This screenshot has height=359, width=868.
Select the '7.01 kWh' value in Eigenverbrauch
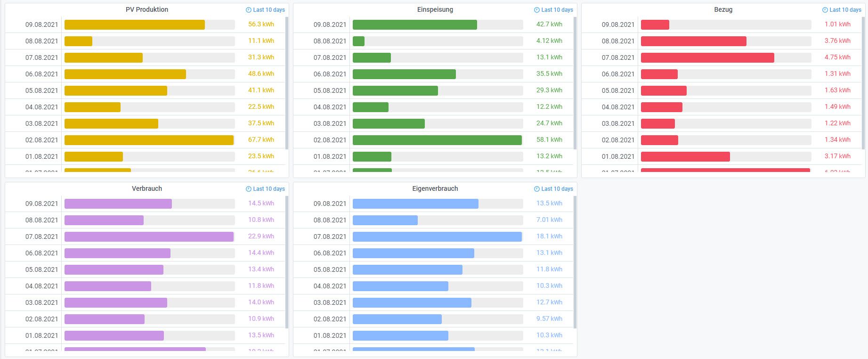point(549,220)
